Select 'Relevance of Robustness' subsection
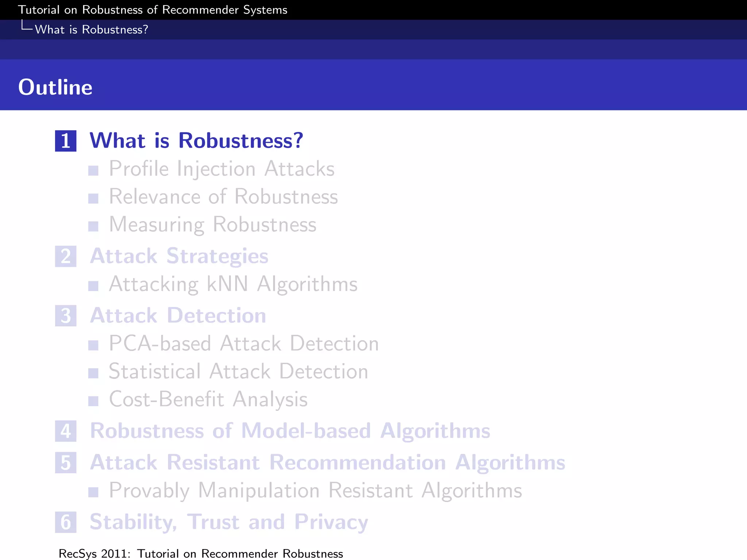Viewport: 747px width, 560px height. click(x=224, y=197)
